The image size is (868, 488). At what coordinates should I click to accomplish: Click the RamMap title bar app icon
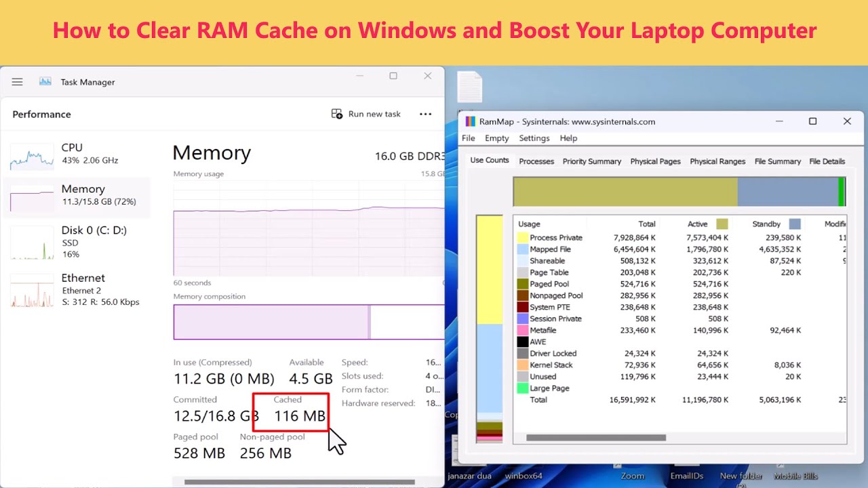470,122
